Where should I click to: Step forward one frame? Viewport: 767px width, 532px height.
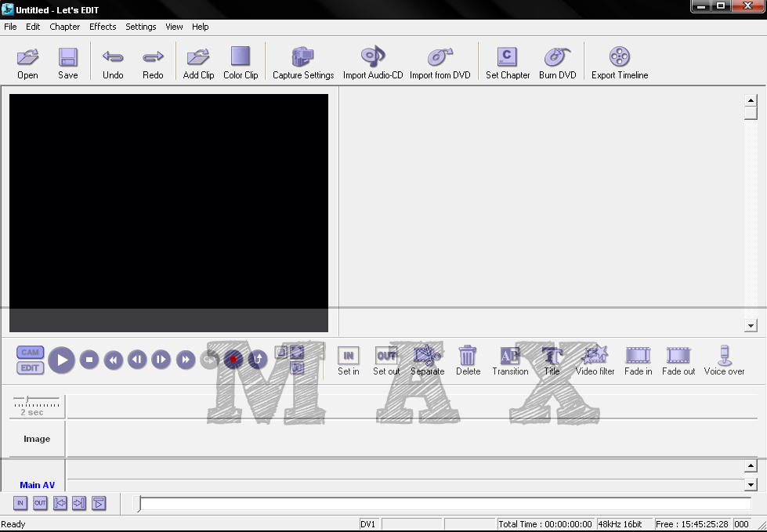point(161,360)
